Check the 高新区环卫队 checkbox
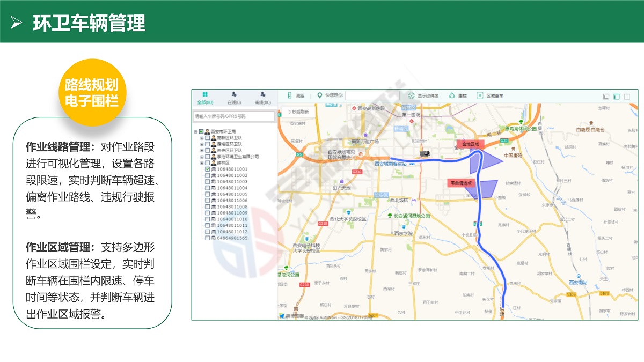Viewport: 644px width, 362px height. pyautogui.click(x=207, y=138)
